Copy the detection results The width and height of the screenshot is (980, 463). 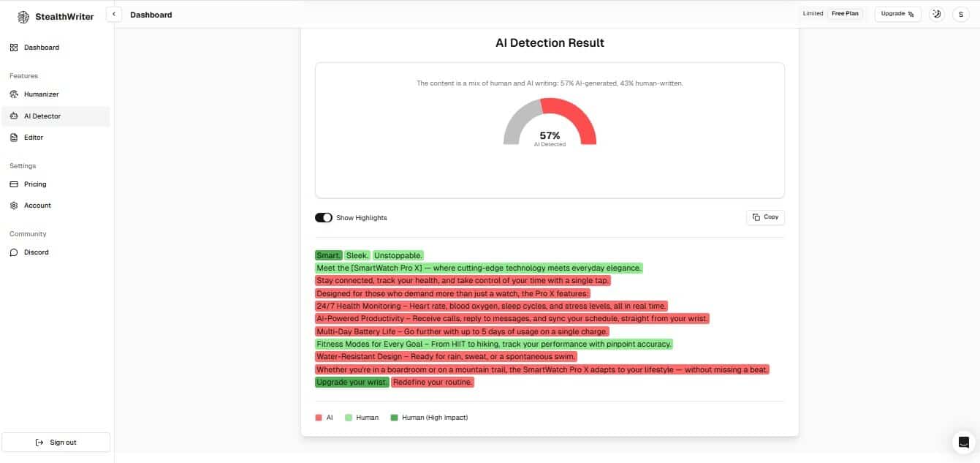tap(764, 217)
